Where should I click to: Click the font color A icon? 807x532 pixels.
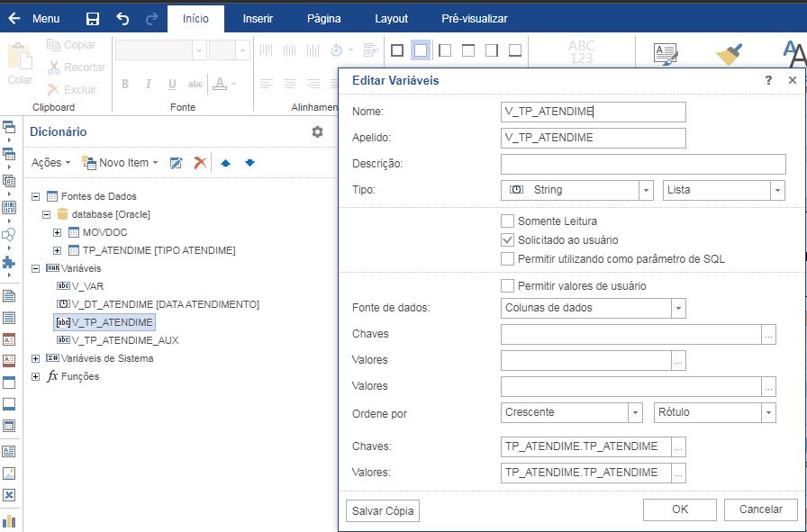tap(220, 84)
